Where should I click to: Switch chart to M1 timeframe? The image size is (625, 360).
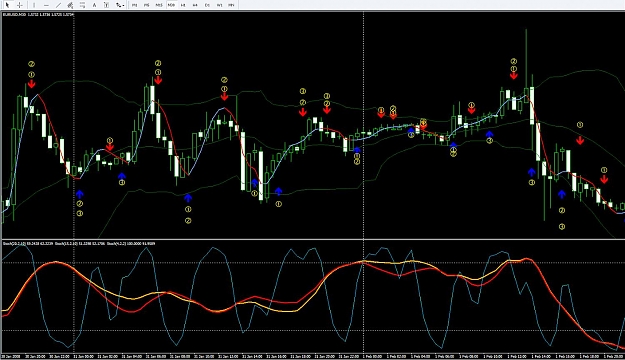tap(135, 5)
